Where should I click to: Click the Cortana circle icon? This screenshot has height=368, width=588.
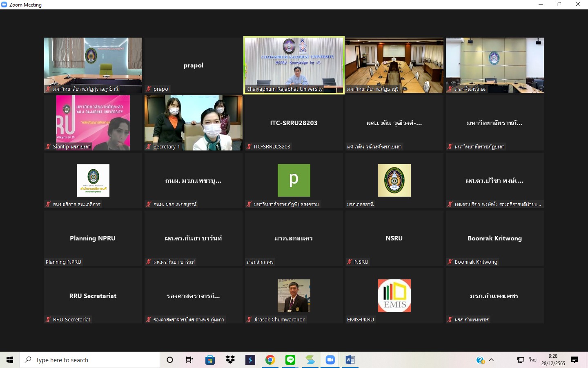pos(170,360)
